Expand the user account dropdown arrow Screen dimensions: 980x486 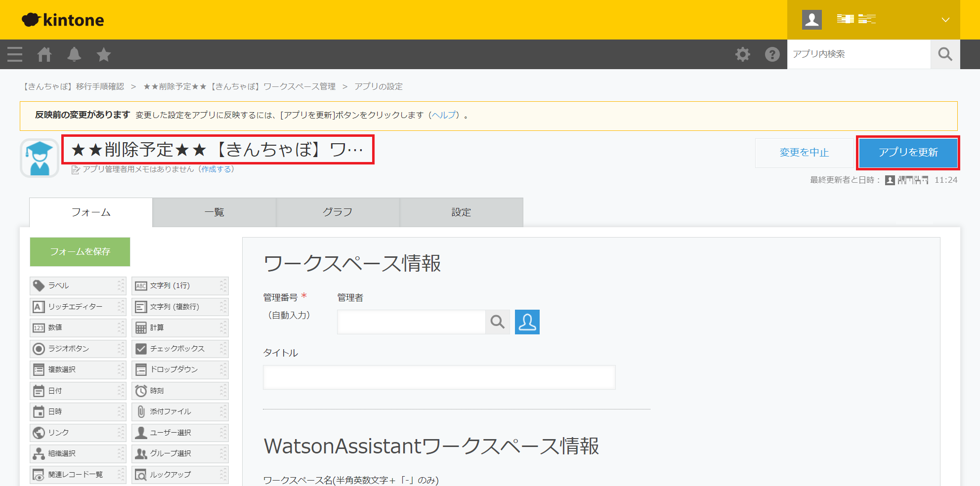(945, 20)
